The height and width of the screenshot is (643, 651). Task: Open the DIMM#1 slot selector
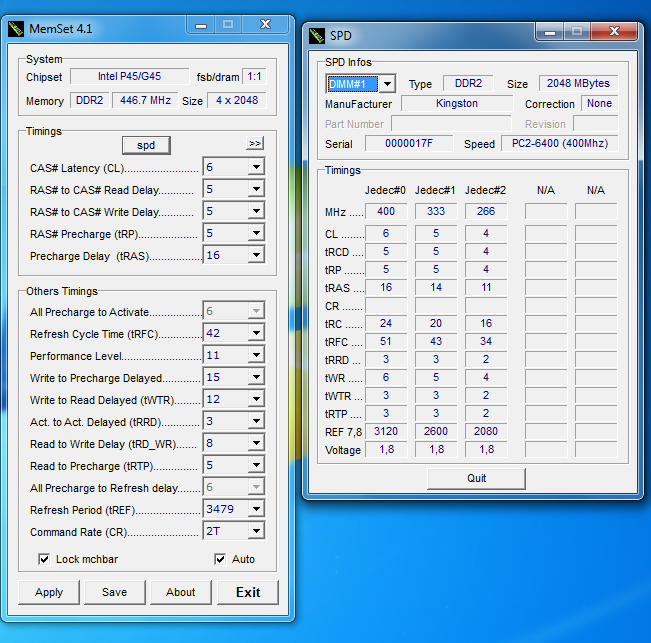point(386,84)
